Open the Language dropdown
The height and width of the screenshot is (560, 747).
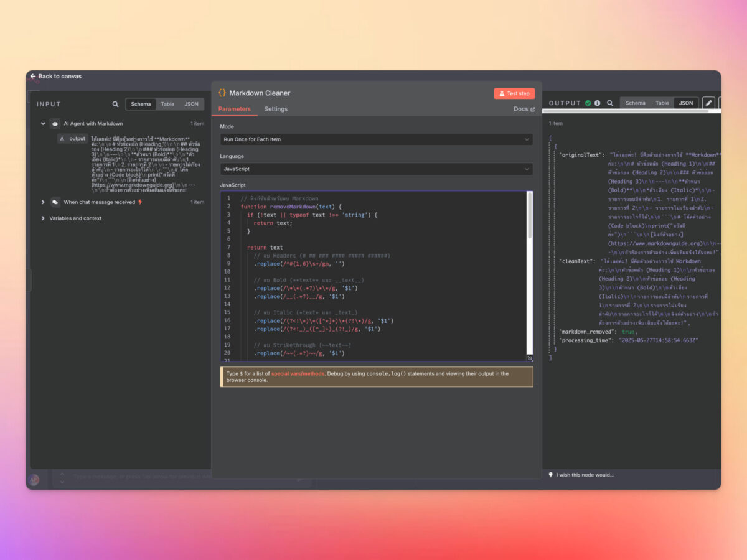pos(377,169)
